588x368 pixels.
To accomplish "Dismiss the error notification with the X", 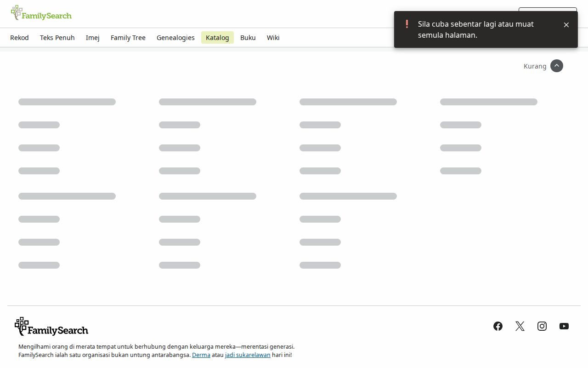I will 566,25.
